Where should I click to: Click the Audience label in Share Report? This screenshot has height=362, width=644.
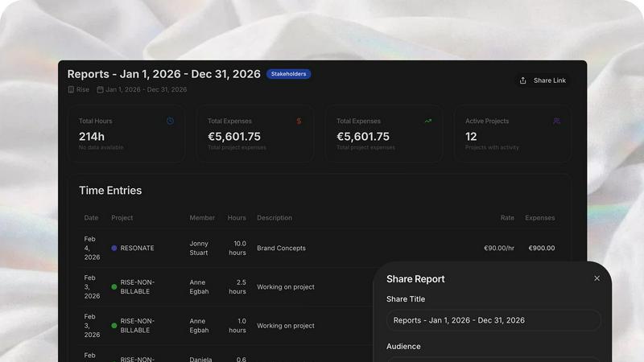[x=403, y=347]
